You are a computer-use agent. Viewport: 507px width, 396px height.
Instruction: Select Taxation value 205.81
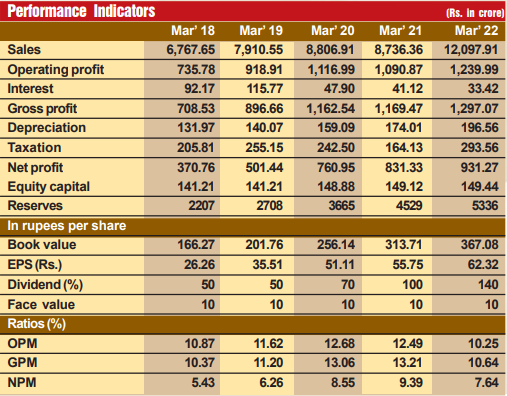coord(196,147)
